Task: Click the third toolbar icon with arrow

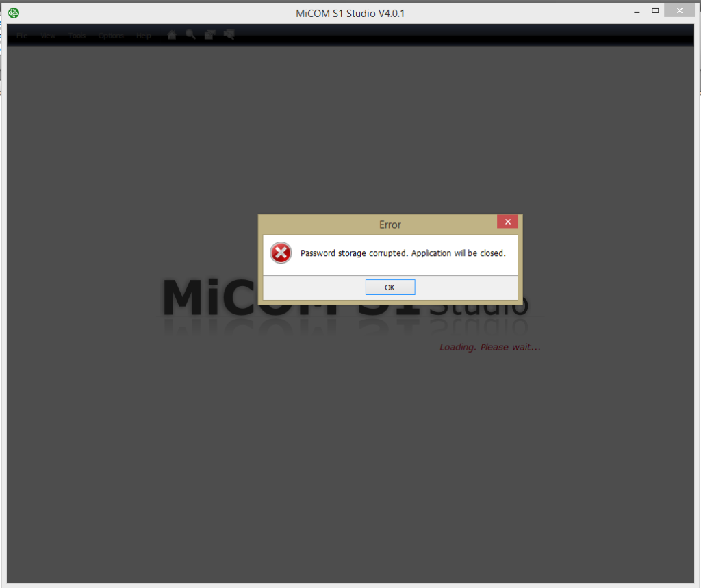Action: [x=209, y=35]
